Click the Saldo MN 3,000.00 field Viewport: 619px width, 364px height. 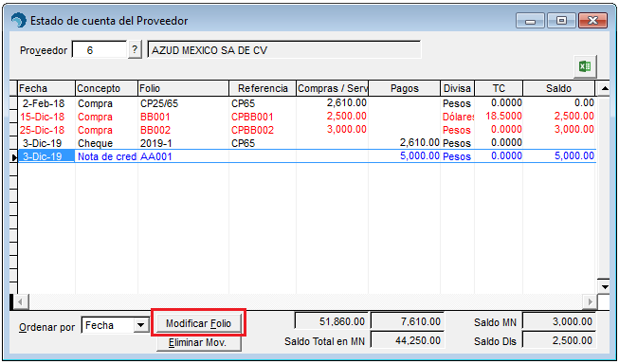pos(559,321)
